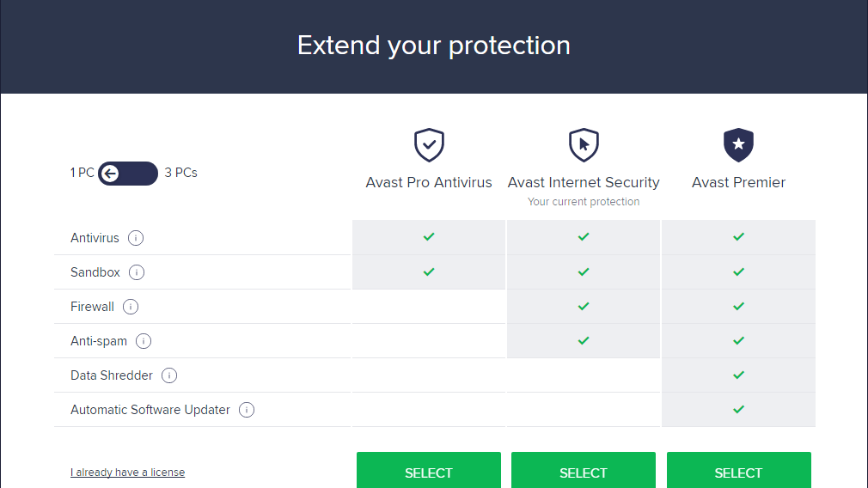Click the '1 PC' label

click(x=82, y=173)
